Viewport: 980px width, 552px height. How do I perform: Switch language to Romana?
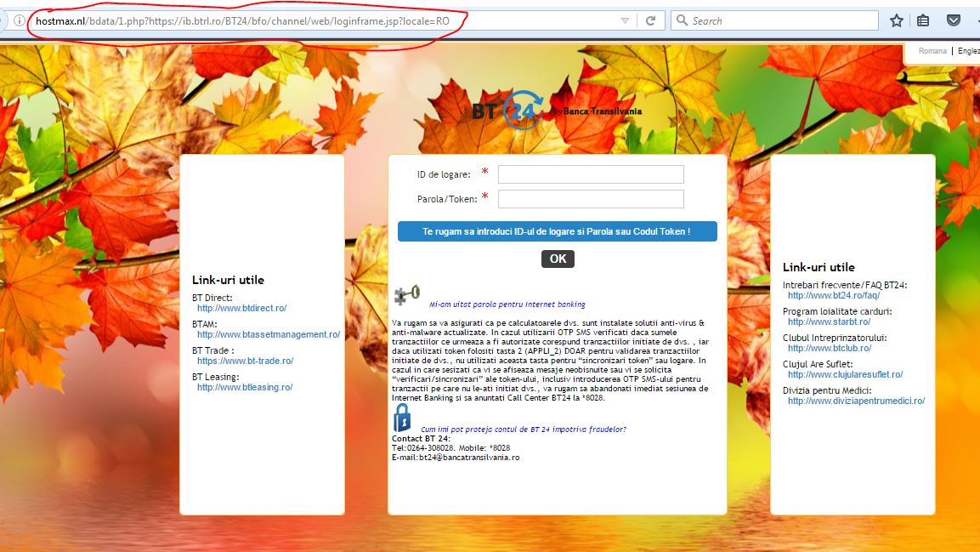coord(932,51)
